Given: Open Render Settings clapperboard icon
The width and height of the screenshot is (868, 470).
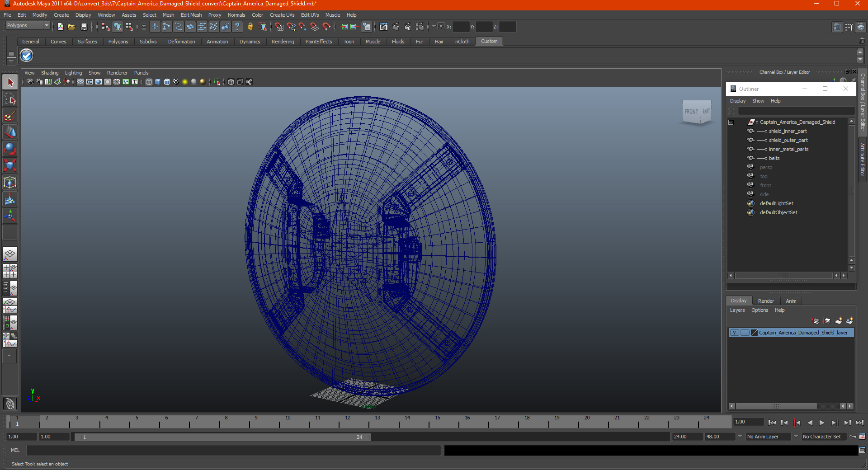Looking at the screenshot, I should pos(420,27).
